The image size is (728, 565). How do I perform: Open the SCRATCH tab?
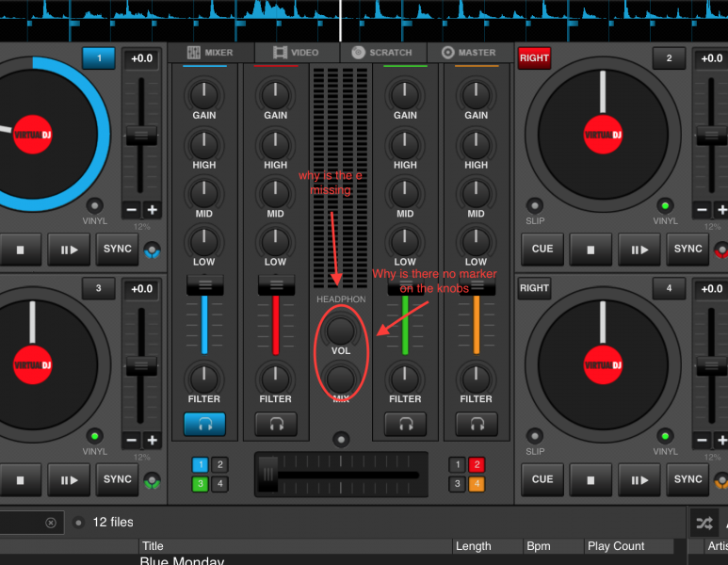tap(383, 53)
